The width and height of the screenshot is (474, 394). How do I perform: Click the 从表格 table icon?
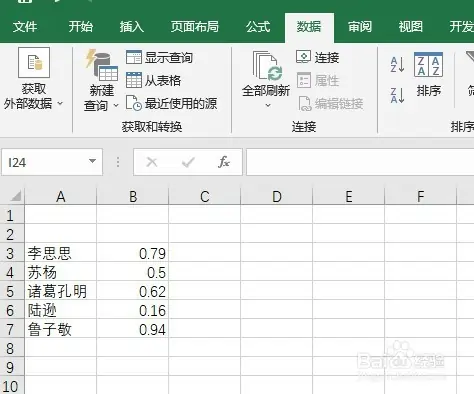click(134, 80)
